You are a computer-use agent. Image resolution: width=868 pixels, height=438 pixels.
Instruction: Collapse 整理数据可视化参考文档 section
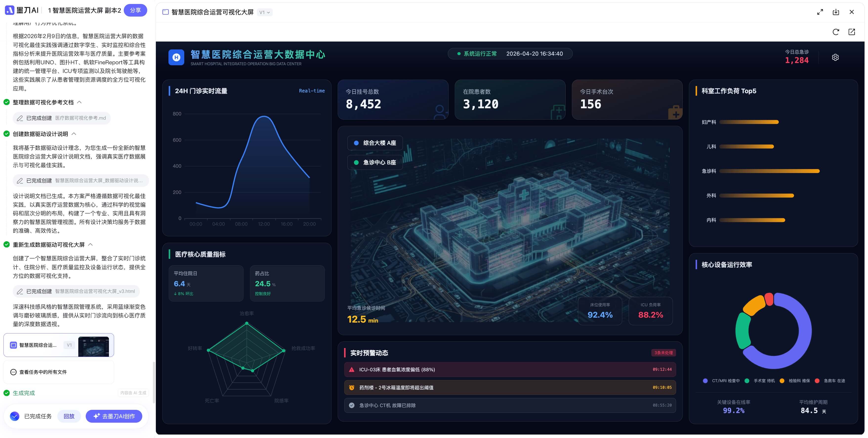[x=80, y=102]
